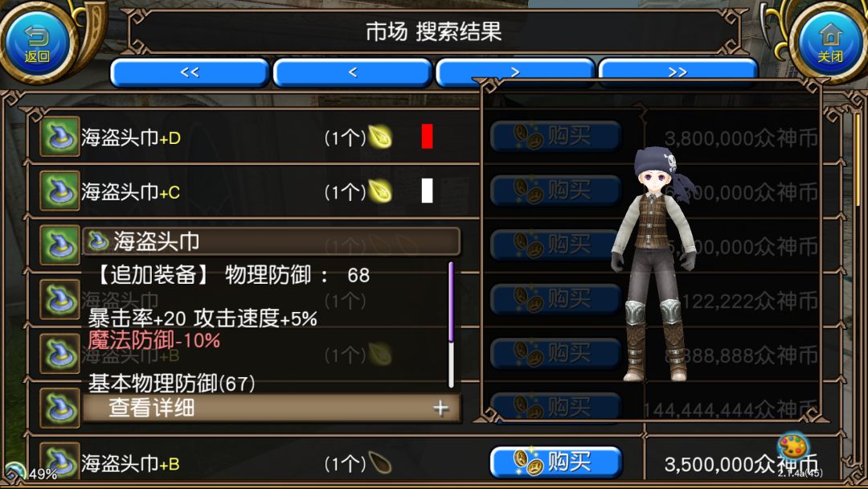This screenshot has height=489, width=868.
Task: Select the 海盗头巾+D hat icon
Action: tap(59, 136)
